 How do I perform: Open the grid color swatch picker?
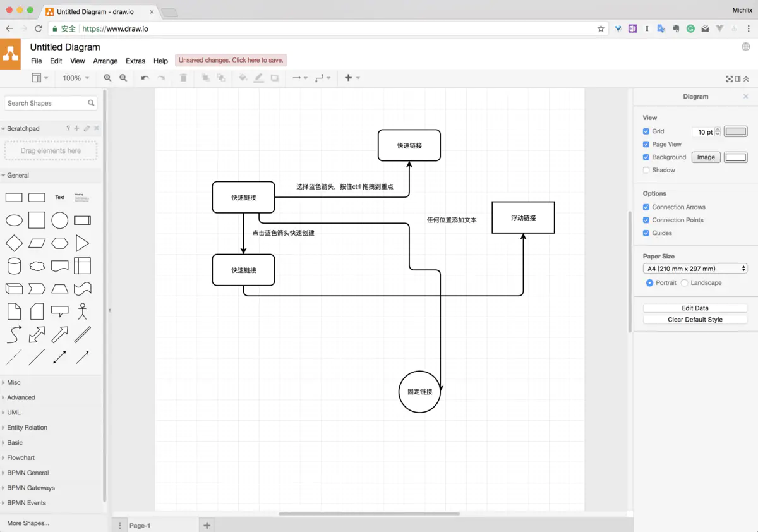735,131
